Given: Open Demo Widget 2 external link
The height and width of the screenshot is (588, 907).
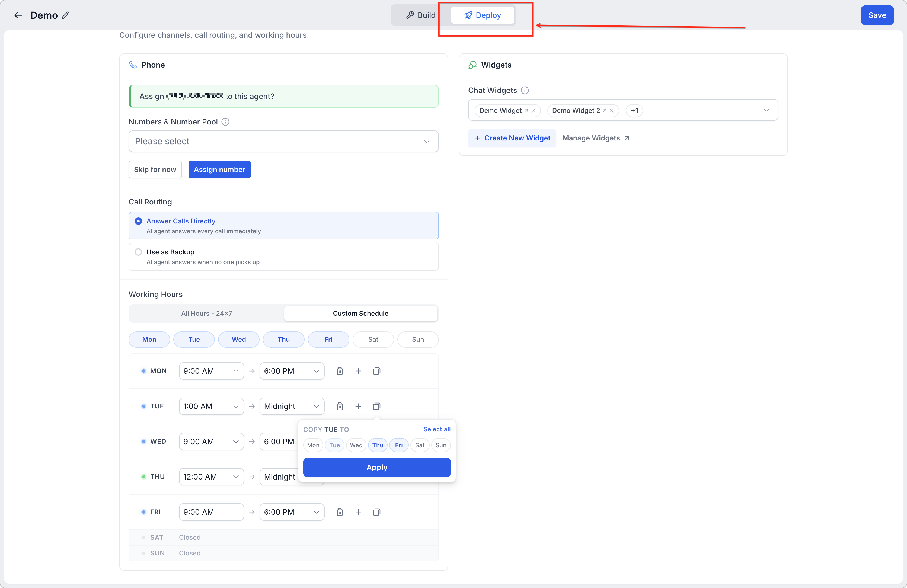Looking at the screenshot, I should click(x=604, y=110).
